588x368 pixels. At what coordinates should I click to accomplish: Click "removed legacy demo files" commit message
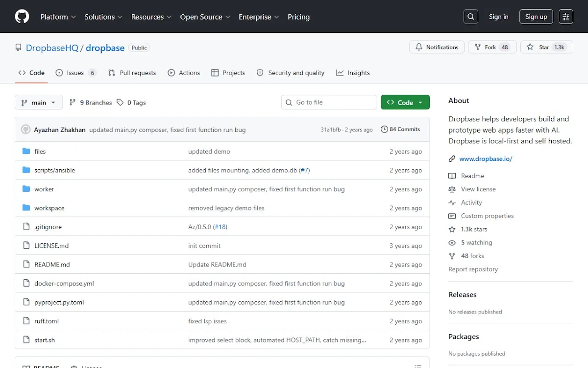[x=226, y=208]
